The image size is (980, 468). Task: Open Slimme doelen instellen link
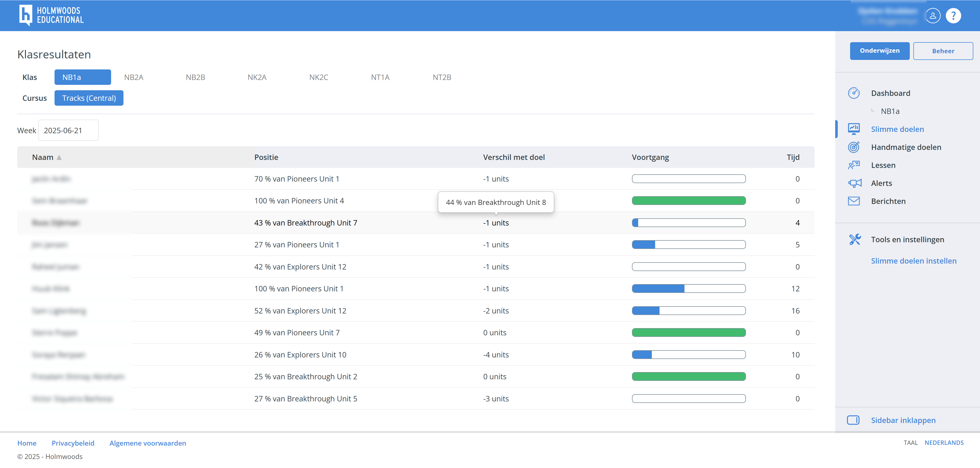913,261
